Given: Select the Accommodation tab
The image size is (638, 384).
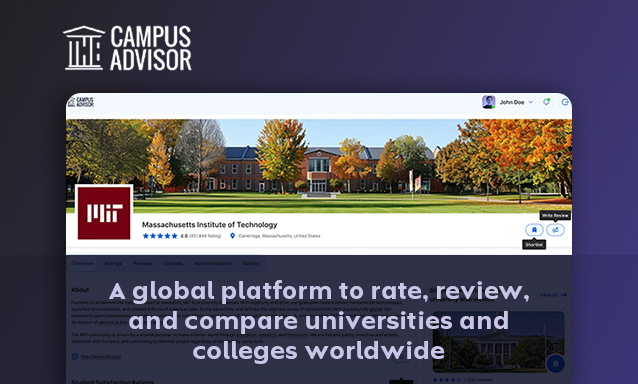Looking at the screenshot, I should click(x=213, y=264).
